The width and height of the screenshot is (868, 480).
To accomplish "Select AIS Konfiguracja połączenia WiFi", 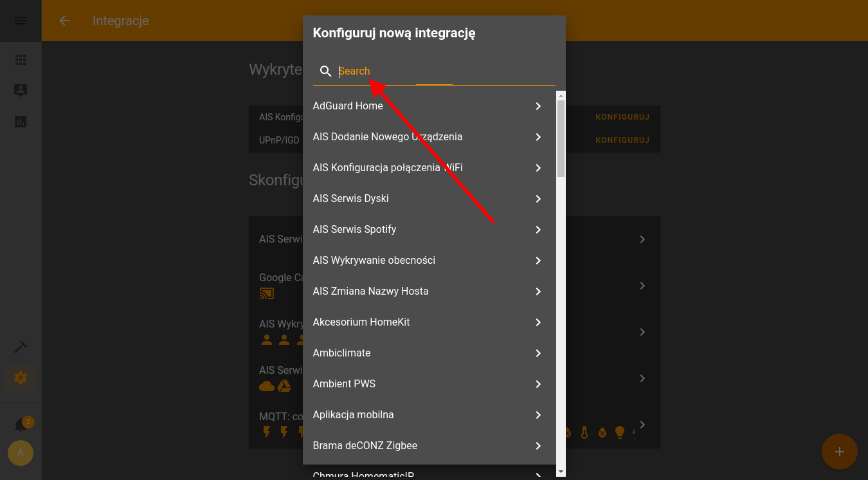I will (429, 168).
